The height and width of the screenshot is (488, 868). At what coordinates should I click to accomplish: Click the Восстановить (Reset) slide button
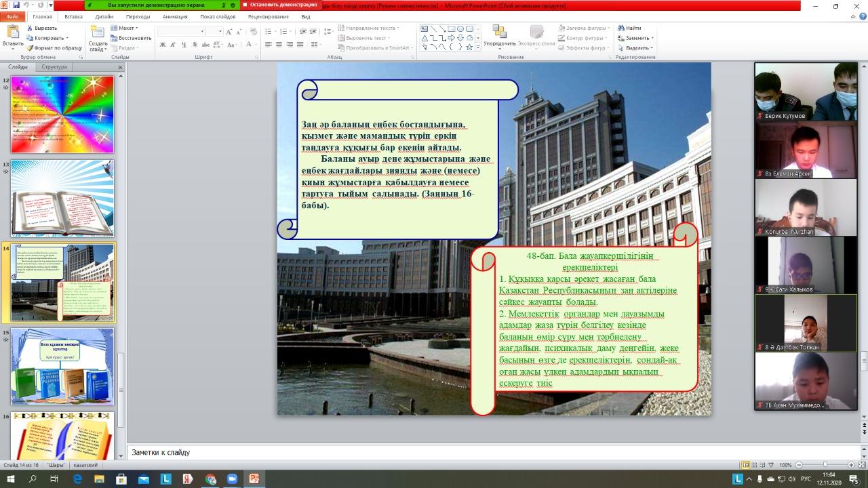[x=134, y=38]
